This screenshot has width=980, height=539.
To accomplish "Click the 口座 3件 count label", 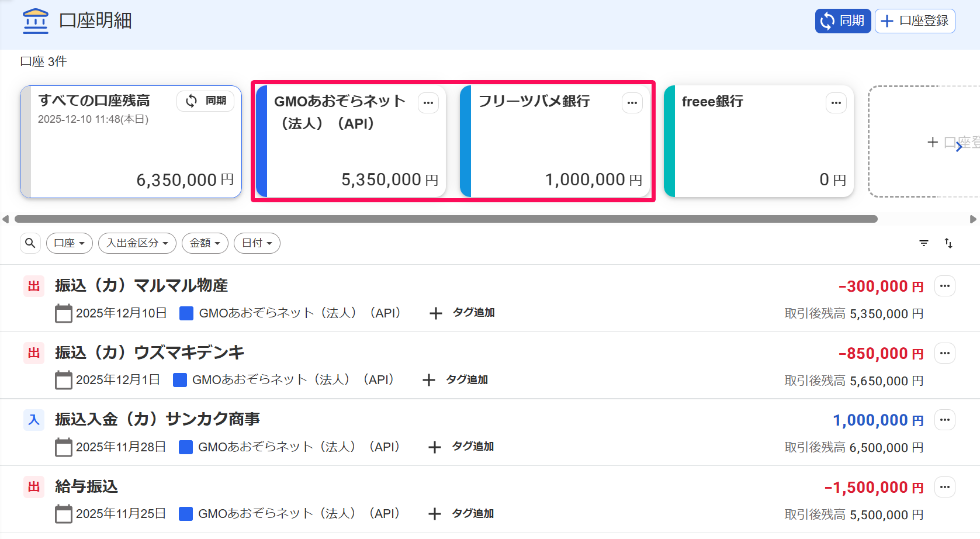I will click(x=44, y=62).
